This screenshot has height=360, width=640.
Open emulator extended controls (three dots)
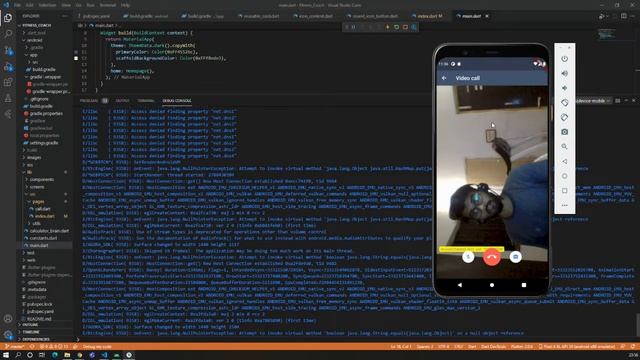pos(564,205)
